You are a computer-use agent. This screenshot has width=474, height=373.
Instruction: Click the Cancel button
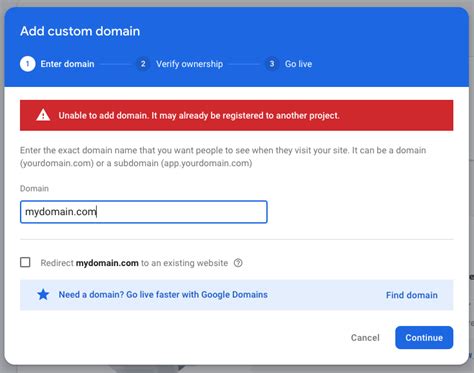tap(365, 338)
